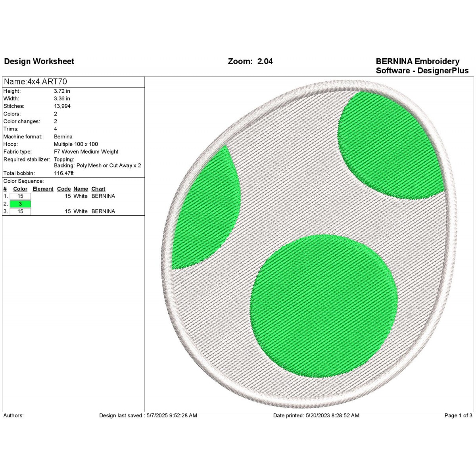Screen dimensions: 476x476
Task: Click "White" in color sequence row 1
Action: click(x=81, y=196)
